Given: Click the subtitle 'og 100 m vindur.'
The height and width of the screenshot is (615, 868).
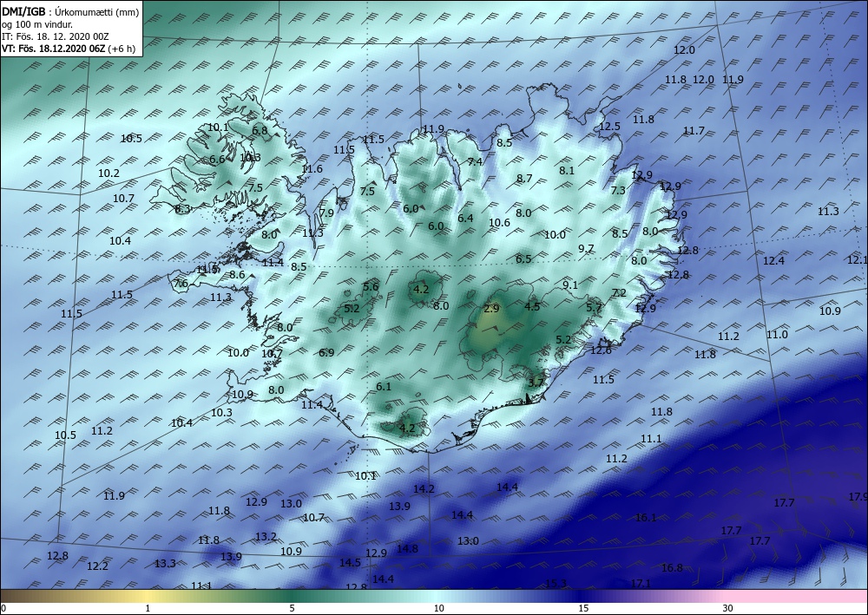Looking at the screenshot, I should click(x=37, y=23).
